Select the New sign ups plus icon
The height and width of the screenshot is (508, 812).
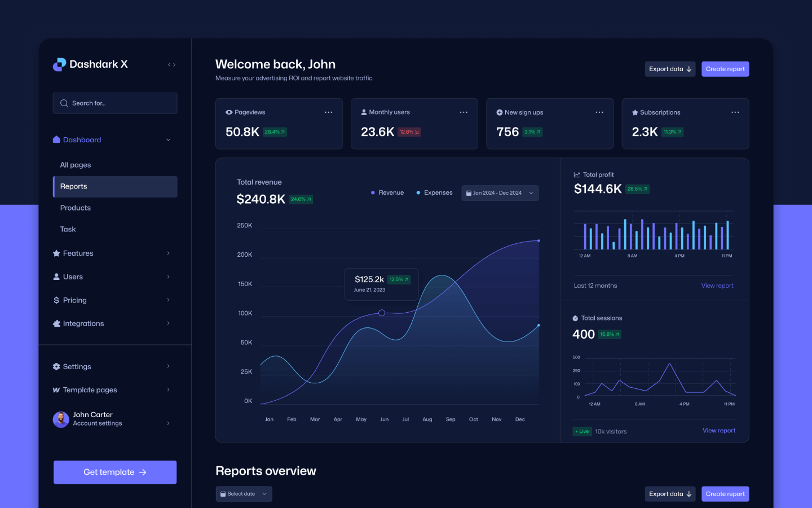click(x=500, y=112)
